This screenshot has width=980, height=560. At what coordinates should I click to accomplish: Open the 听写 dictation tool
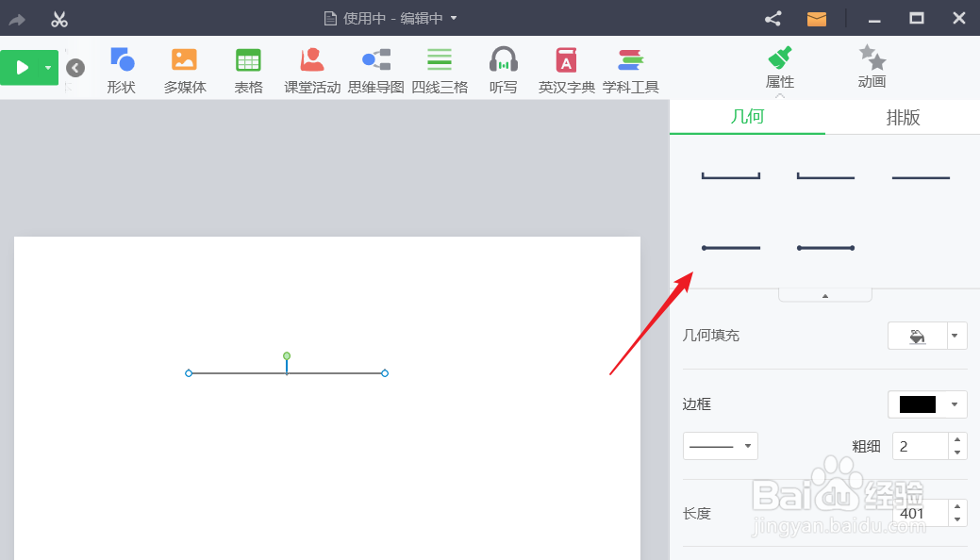pyautogui.click(x=503, y=71)
